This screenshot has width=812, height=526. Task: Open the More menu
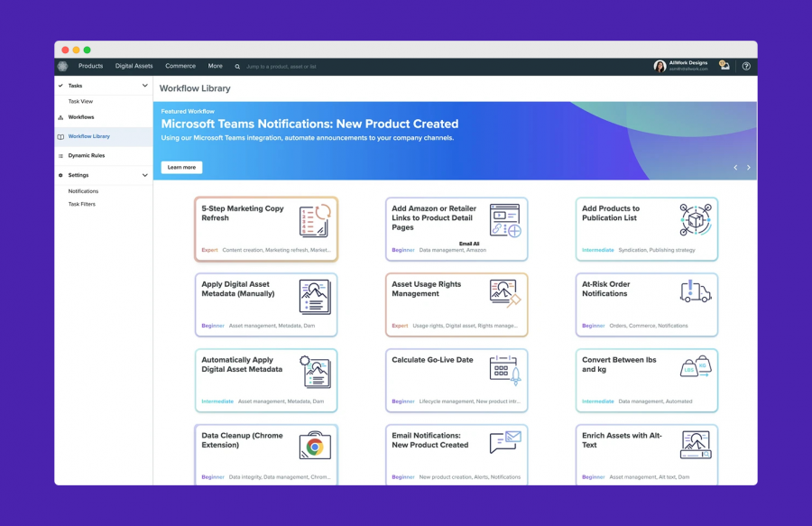click(215, 66)
